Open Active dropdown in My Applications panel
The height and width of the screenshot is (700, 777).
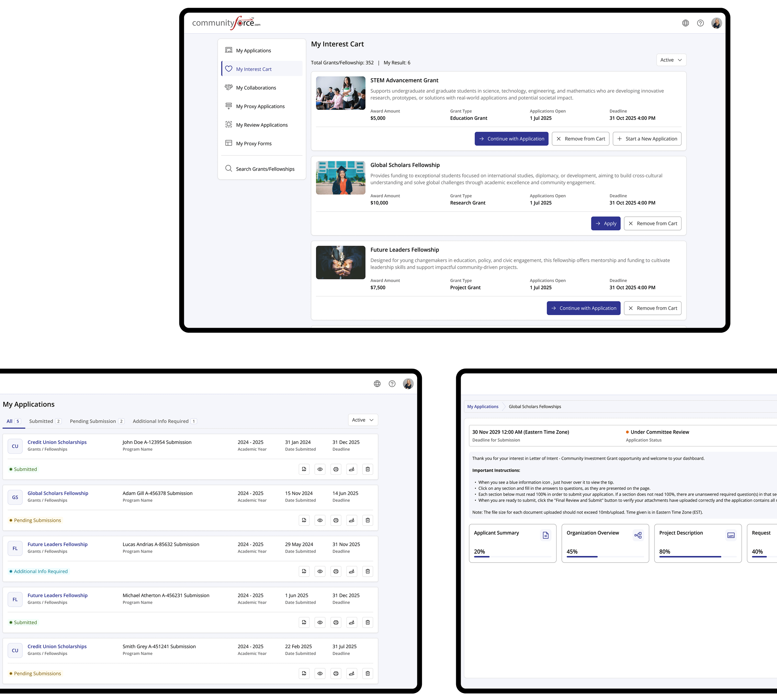(x=363, y=420)
